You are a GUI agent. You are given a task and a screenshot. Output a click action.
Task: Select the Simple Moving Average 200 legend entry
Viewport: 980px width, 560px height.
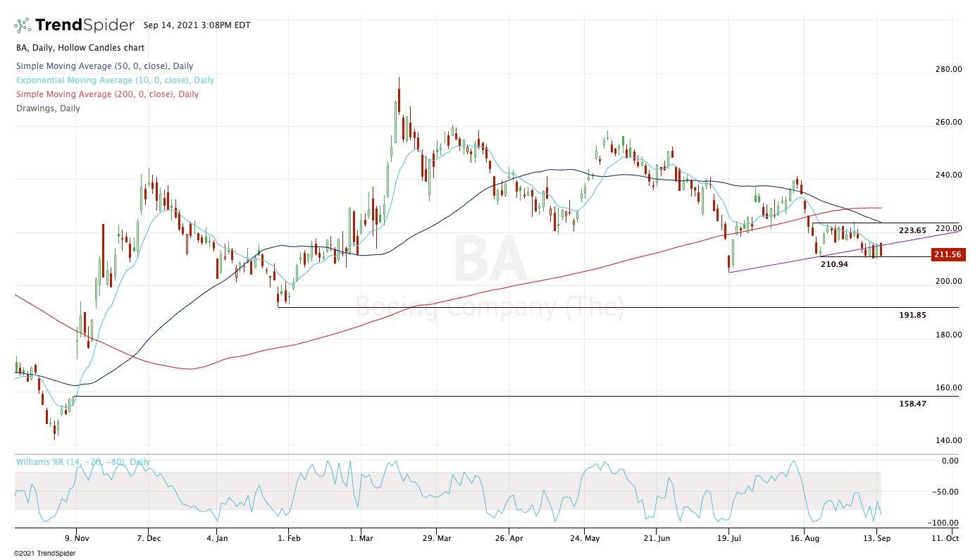tap(107, 94)
